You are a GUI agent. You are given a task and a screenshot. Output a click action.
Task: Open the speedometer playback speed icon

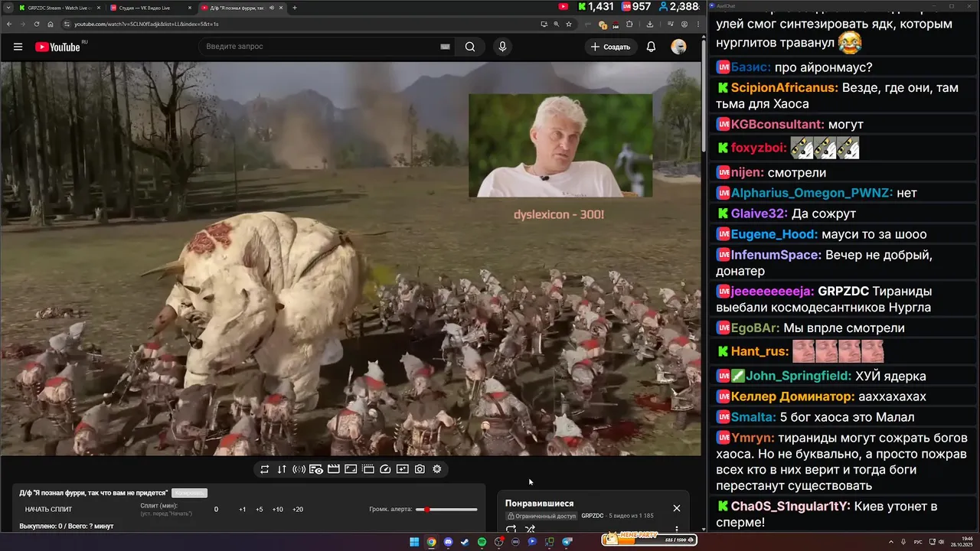point(385,469)
